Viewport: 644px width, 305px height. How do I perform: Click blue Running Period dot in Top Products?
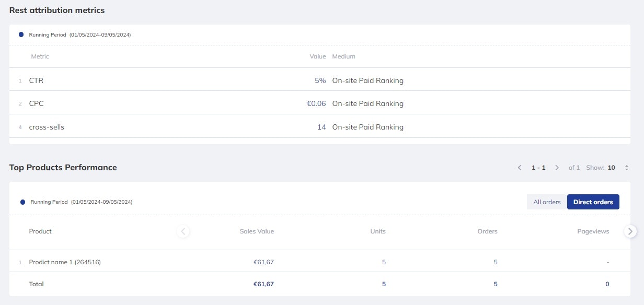point(22,202)
